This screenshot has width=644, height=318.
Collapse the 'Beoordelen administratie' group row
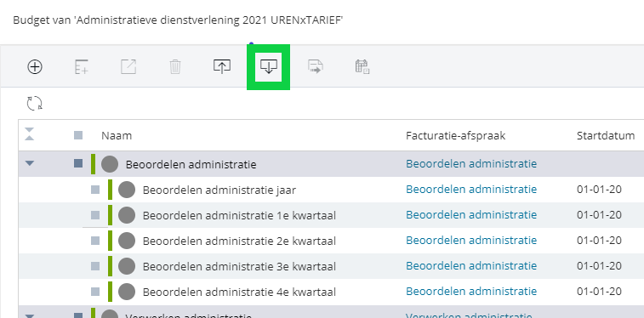[29, 163]
